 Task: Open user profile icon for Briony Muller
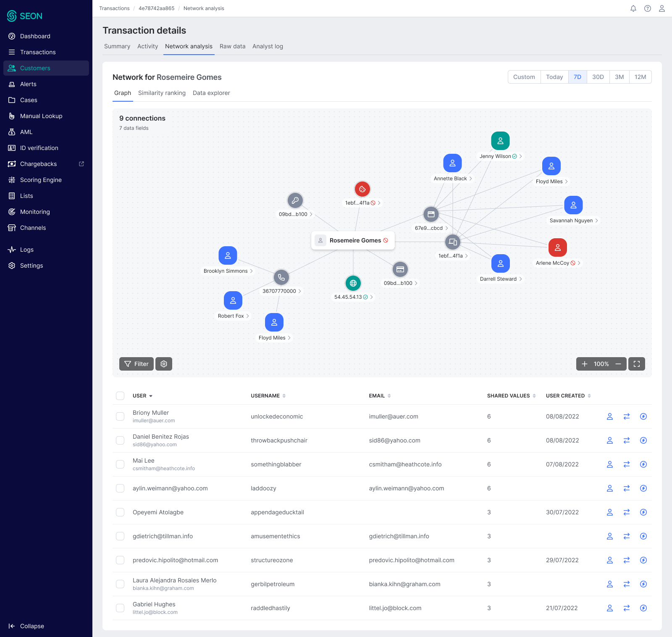pyautogui.click(x=610, y=416)
